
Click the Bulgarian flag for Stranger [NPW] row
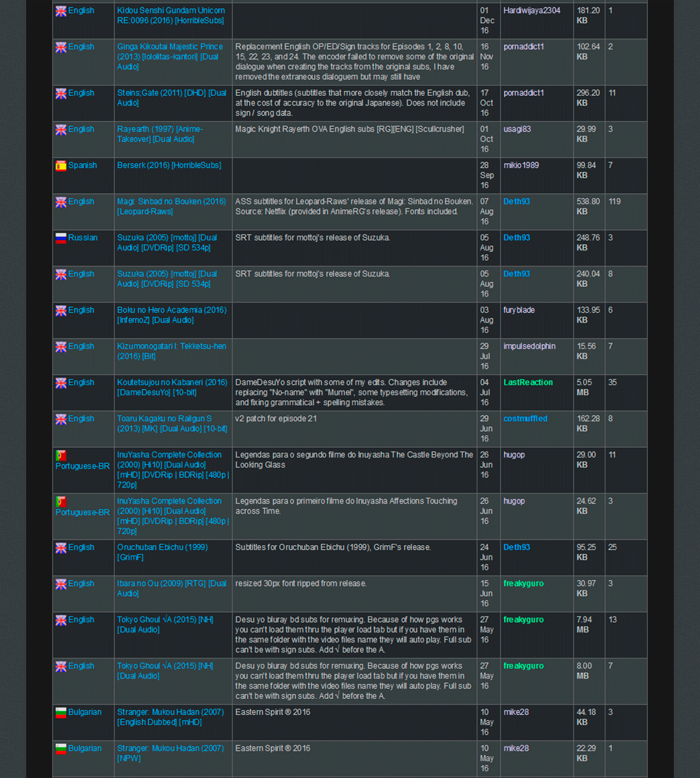(x=61, y=749)
